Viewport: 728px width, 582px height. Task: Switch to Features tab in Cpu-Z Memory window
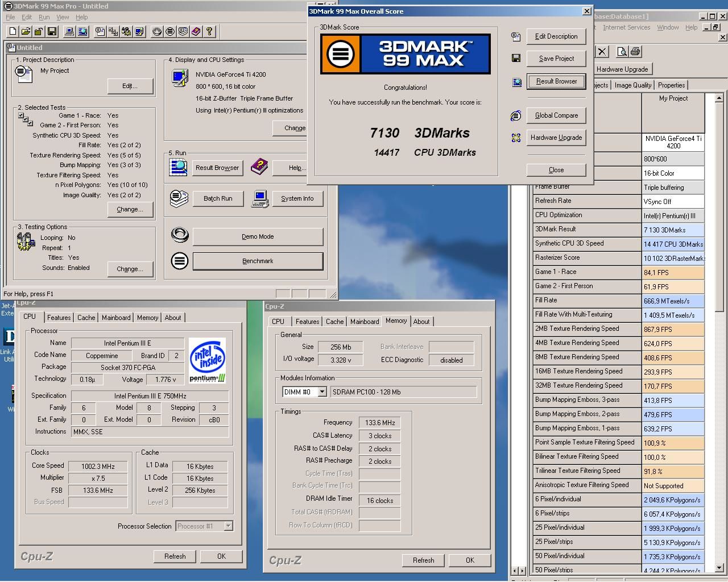click(307, 322)
